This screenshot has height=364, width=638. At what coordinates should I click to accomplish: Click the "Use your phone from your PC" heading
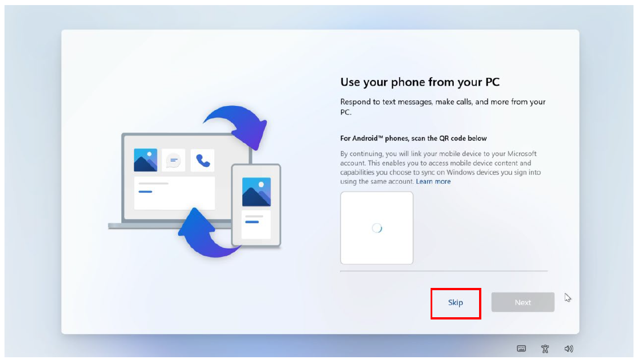(420, 82)
